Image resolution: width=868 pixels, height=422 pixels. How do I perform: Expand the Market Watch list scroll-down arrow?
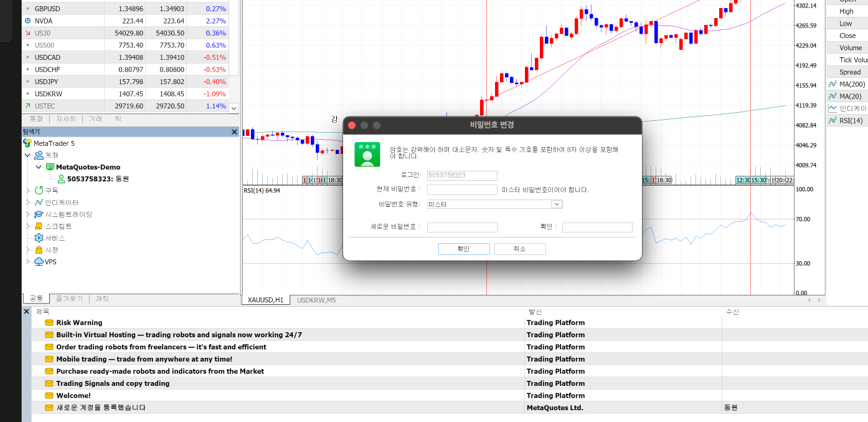[x=234, y=108]
